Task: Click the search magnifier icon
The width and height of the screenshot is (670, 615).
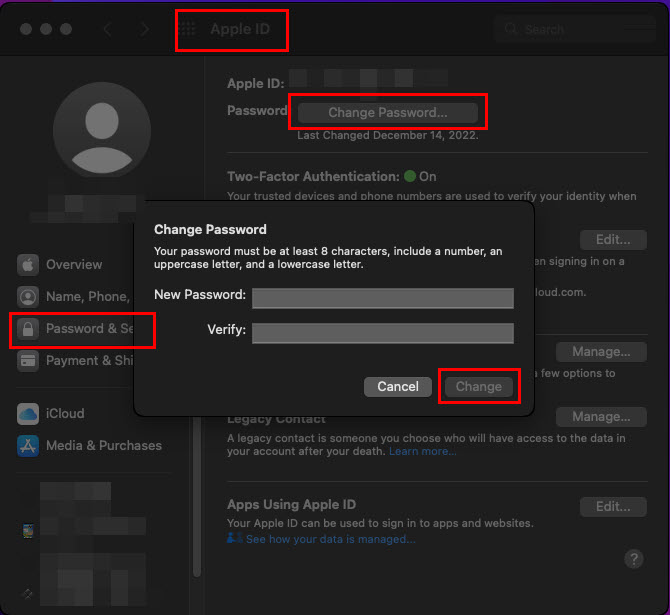Action: pyautogui.click(x=511, y=29)
